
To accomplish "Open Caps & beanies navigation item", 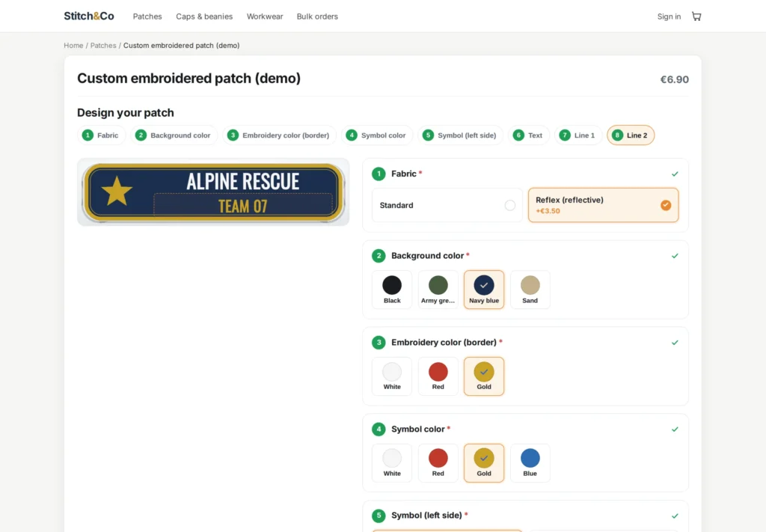I will click(x=204, y=16).
